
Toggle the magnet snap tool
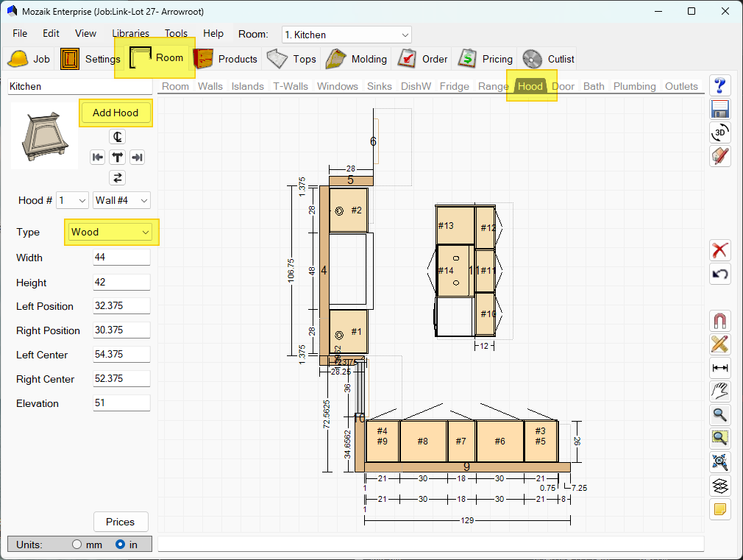click(x=720, y=321)
